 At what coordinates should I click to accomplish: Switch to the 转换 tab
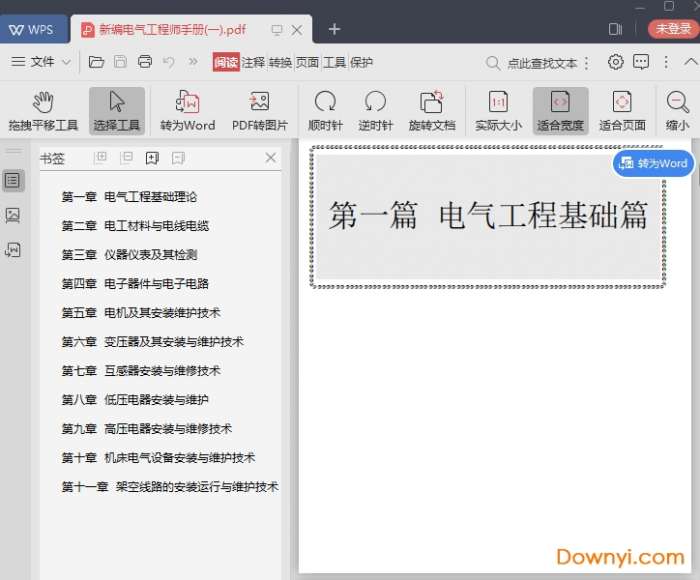(280, 62)
